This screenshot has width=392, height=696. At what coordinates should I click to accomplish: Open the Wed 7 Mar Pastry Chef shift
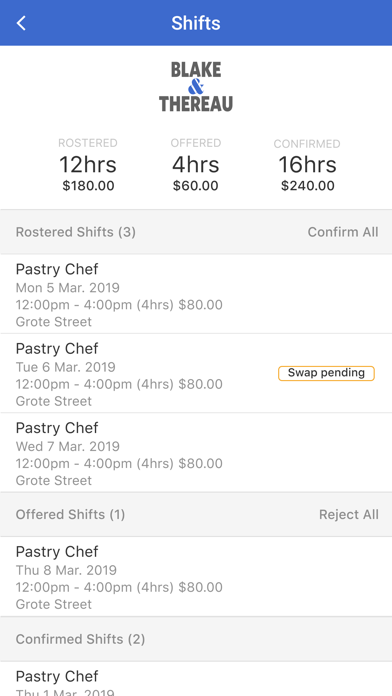[x=196, y=453]
